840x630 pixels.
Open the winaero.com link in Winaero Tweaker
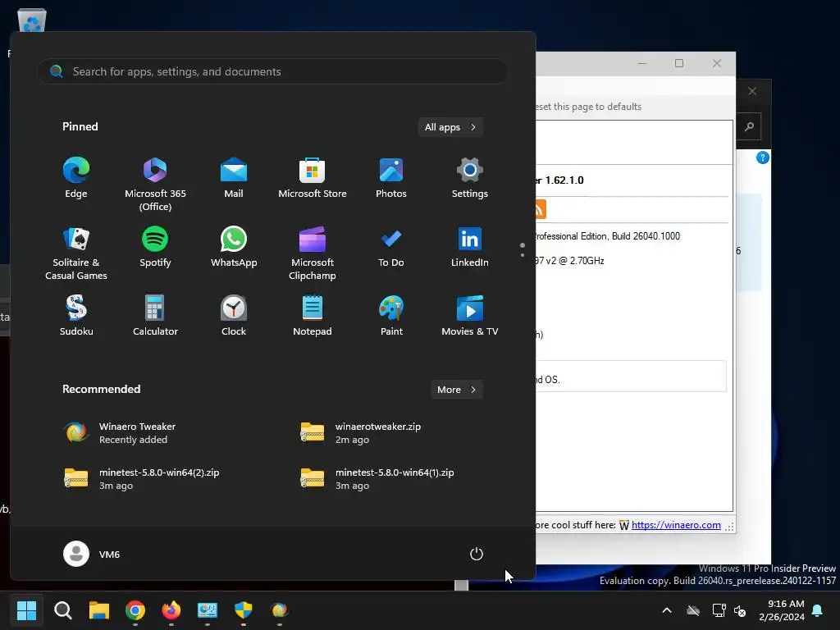(x=676, y=525)
